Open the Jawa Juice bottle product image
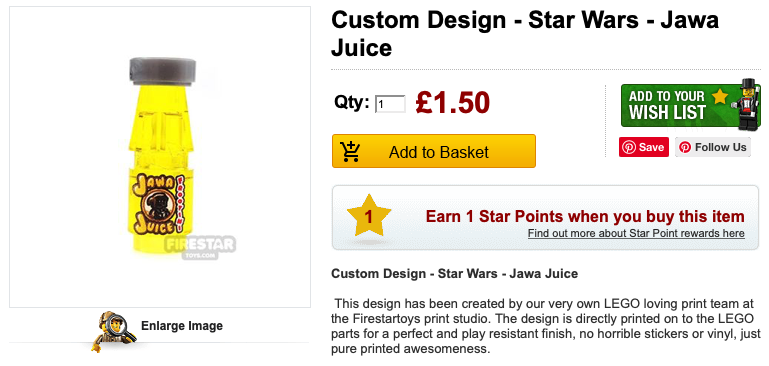Viewport: 769px width, 366px height. pyautogui.click(x=160, y=157)
